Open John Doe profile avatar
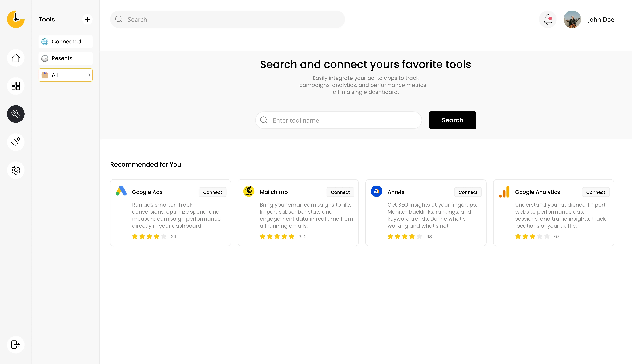632x364 pixels. 572,19
